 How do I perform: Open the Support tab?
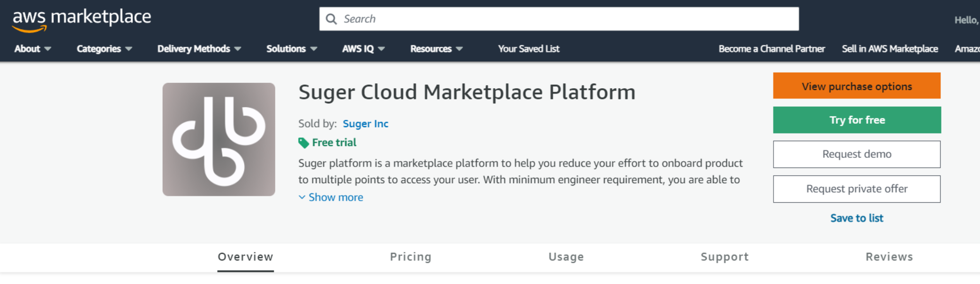(x=725, y=257)
